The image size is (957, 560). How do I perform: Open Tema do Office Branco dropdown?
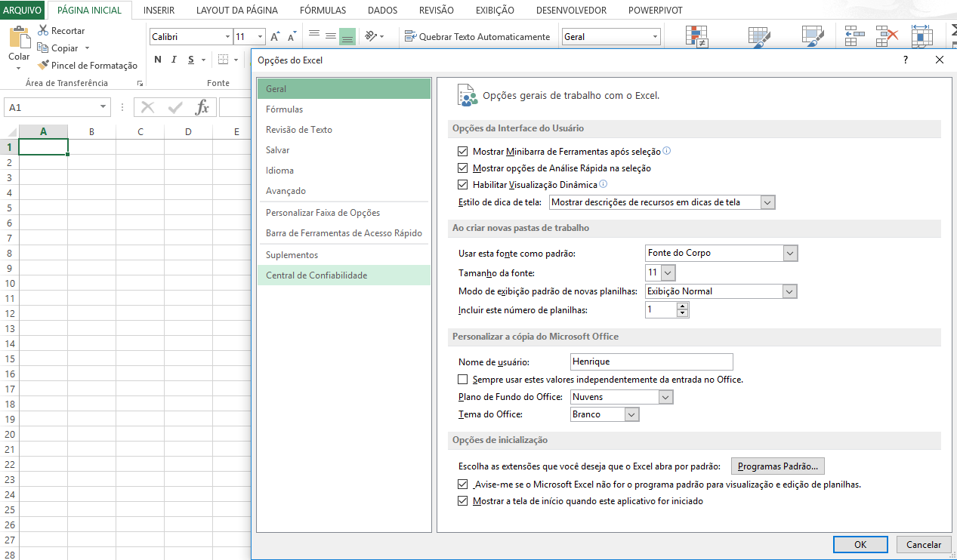(x=632, y=414)
